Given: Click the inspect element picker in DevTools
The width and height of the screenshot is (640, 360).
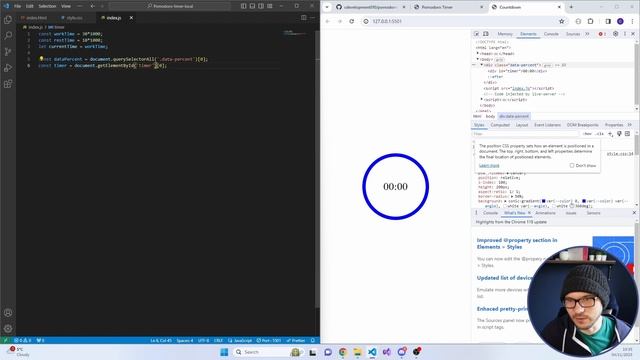Looking at the screenshot, I should 476,34.
